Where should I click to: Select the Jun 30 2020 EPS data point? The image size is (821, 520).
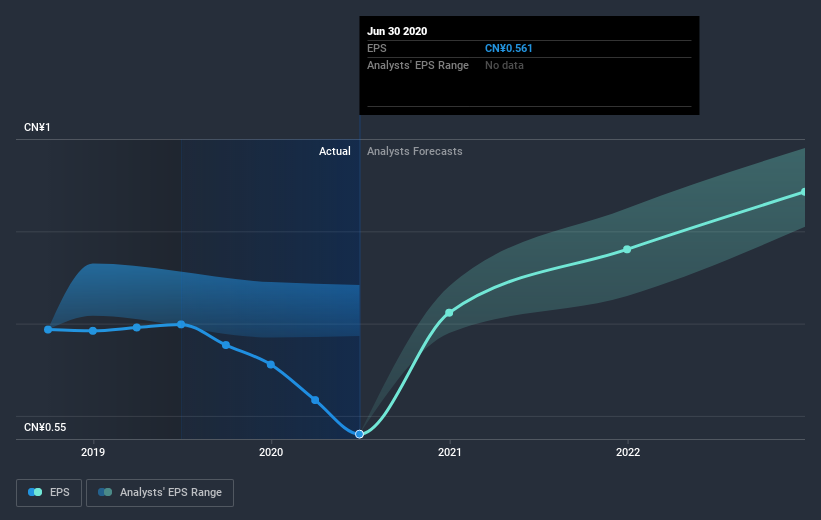point(359,434)
